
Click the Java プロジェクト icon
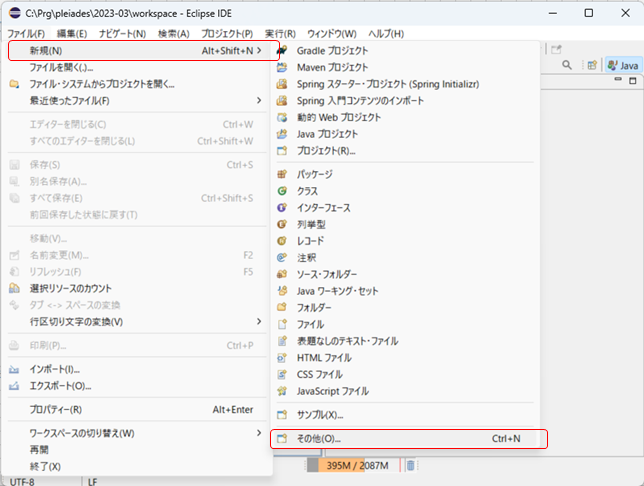pyautogui.click(x=282, y=134)
